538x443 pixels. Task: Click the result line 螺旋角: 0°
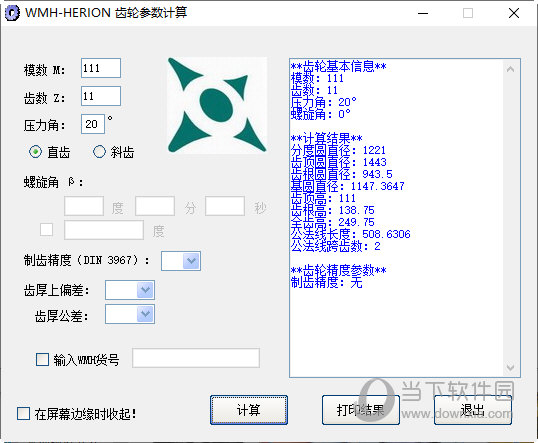pyautogui.click(x=320, y=114)
